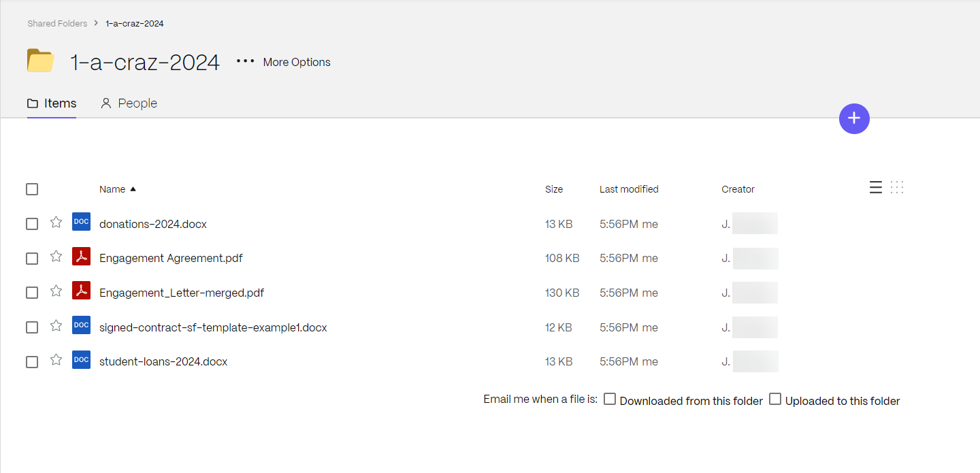Click 1-a-craz-2024 breadcrumb entry

pos(135,23)
